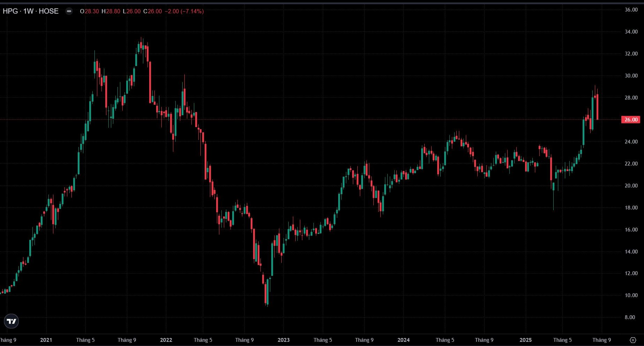
Task: Click the red 26.00 current price label
Action: pyautogui.click(x=631, y=120)
